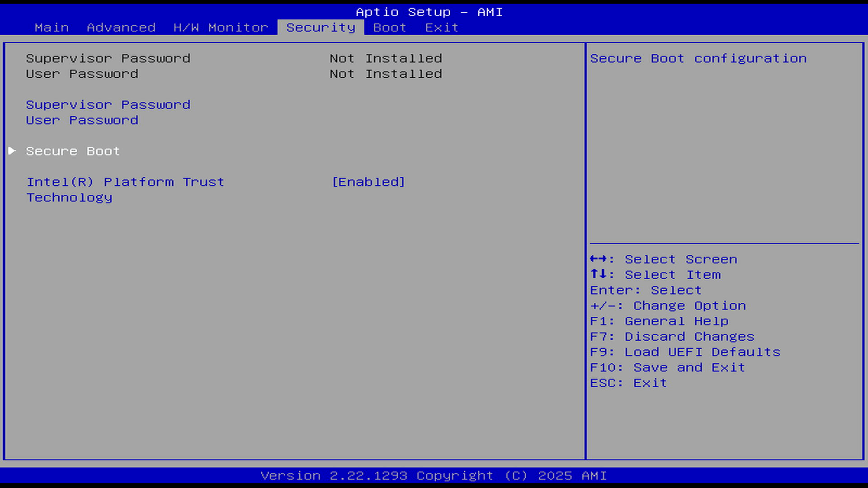Click the Secure Boot submenu arrow
Viewport: 868px width, 488px height.
coord(12,151)
